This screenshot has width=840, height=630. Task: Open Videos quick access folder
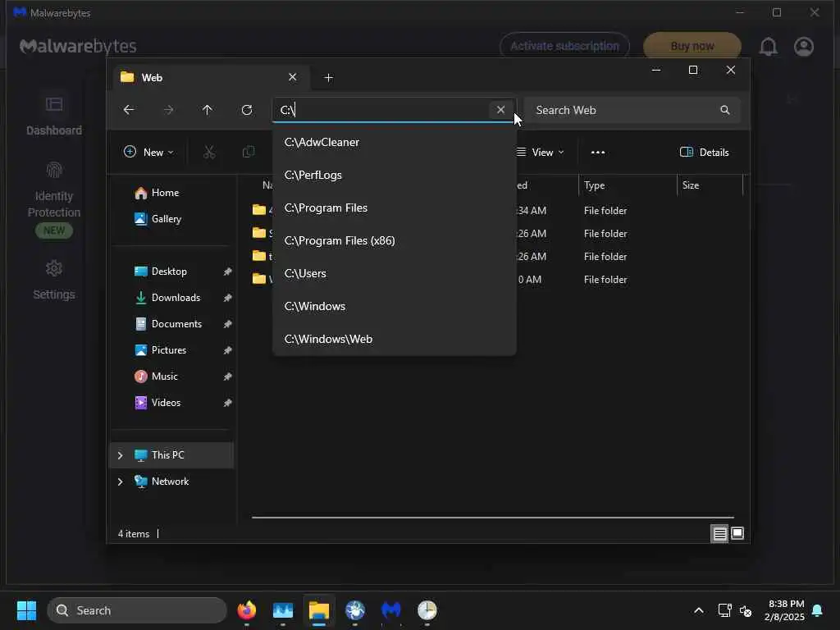pyautogui.click(x=171, y=402)
